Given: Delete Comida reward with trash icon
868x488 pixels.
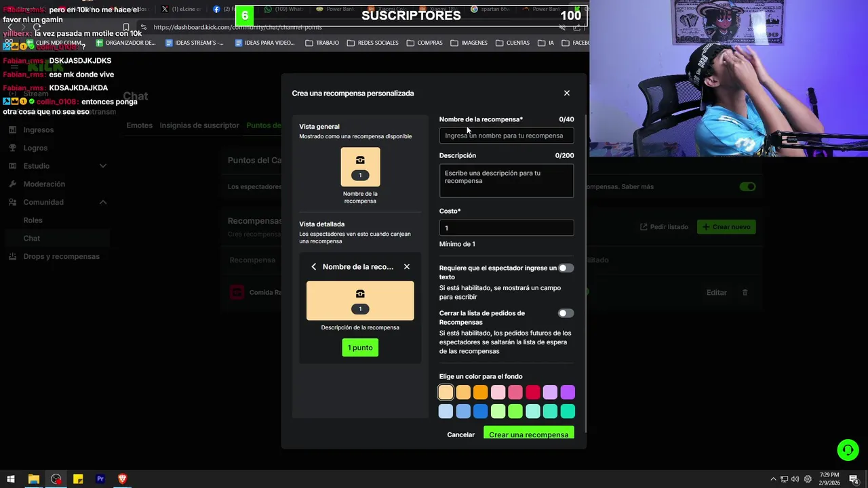Looking at the screenshot, I should (745, 293).
